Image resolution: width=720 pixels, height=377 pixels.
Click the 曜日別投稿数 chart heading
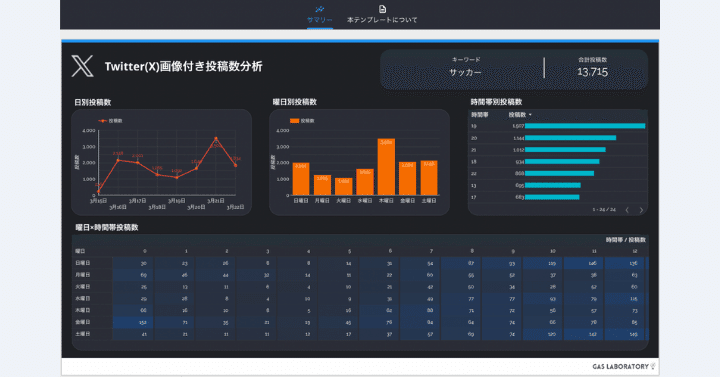pos(295,102)
